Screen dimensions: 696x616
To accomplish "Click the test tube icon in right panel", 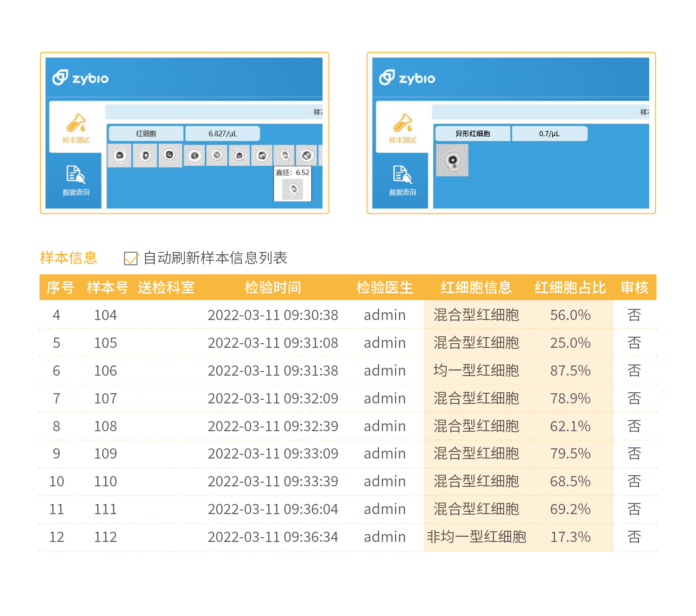I will click(x=402, y=123).
